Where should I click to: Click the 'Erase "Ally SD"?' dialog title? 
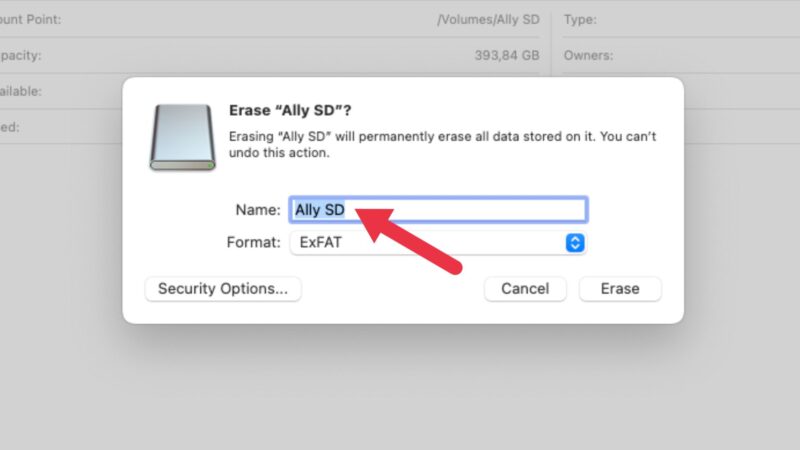tap(292, 112)
